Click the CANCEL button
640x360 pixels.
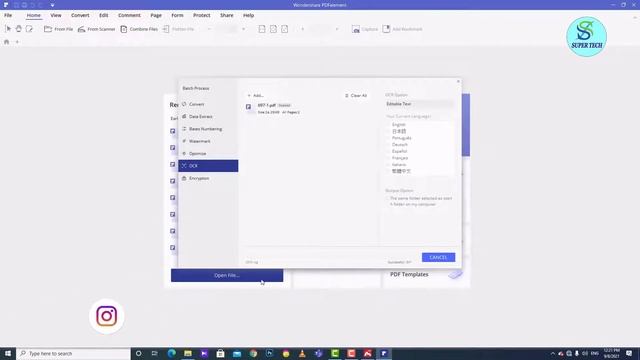(x=438, y=257)
